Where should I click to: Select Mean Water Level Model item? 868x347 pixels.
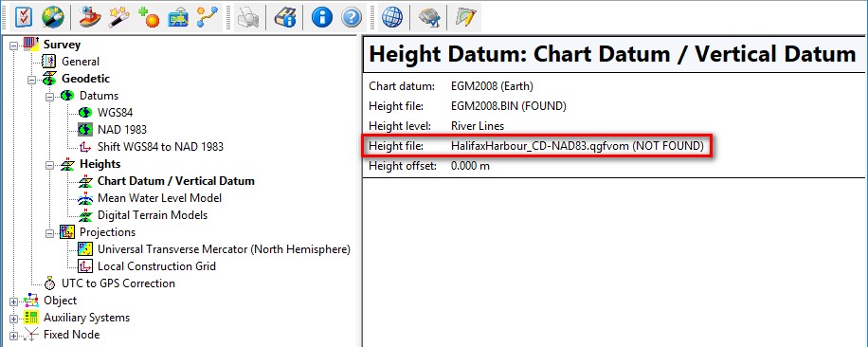click(159, 197)
